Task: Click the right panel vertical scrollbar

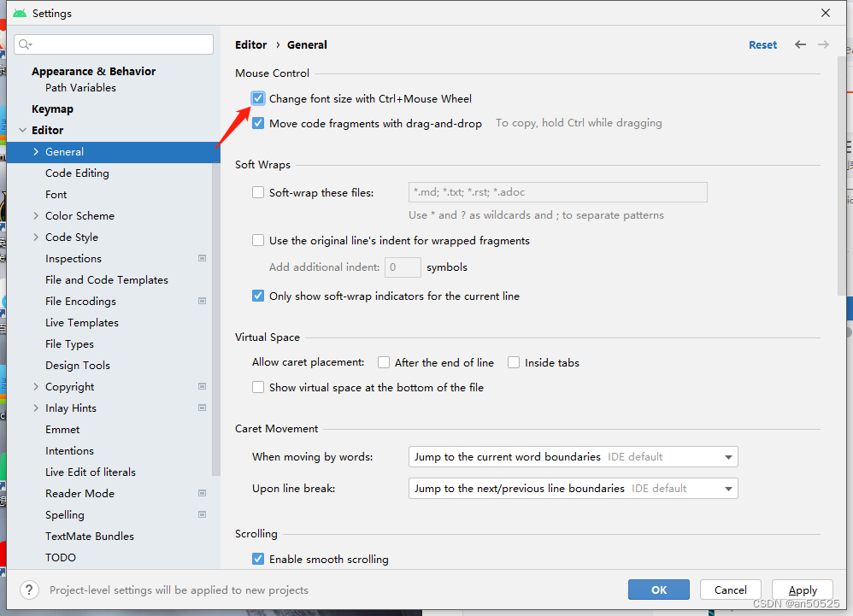Action: click(842, 177)
